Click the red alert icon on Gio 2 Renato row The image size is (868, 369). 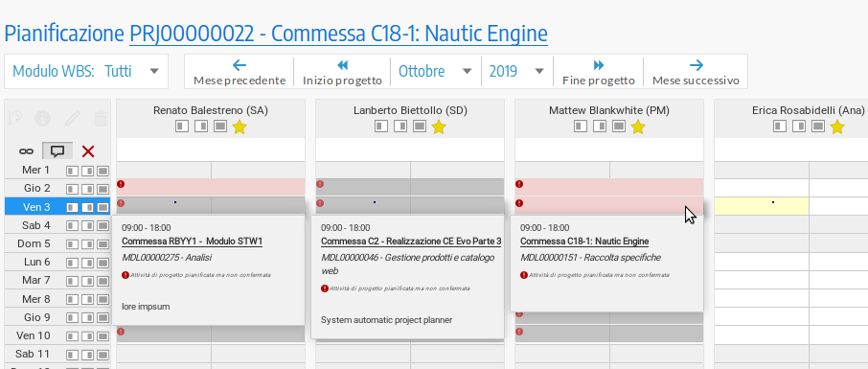121,184
